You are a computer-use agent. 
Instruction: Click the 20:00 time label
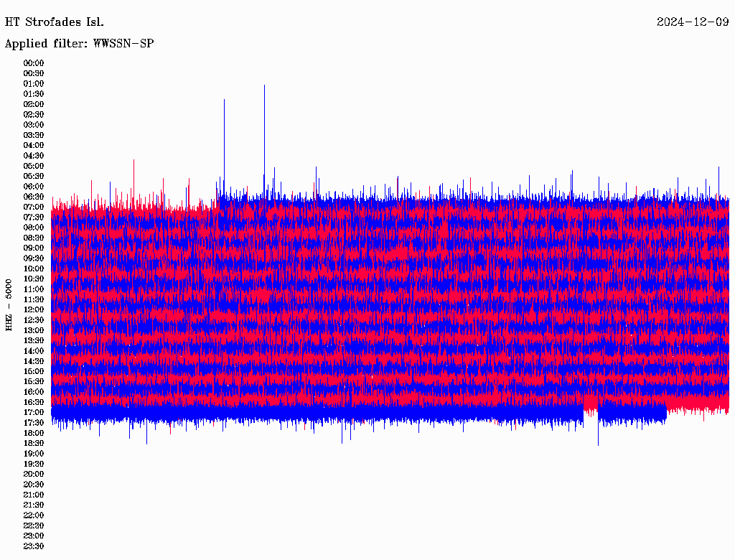click(x=34, y=474)
